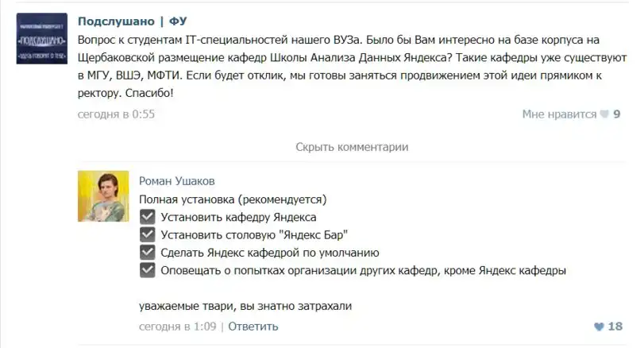Open post timestamp сегодня в 0:55
The width and height of the screenshot is (644, 348).
[x=116, y=114]
